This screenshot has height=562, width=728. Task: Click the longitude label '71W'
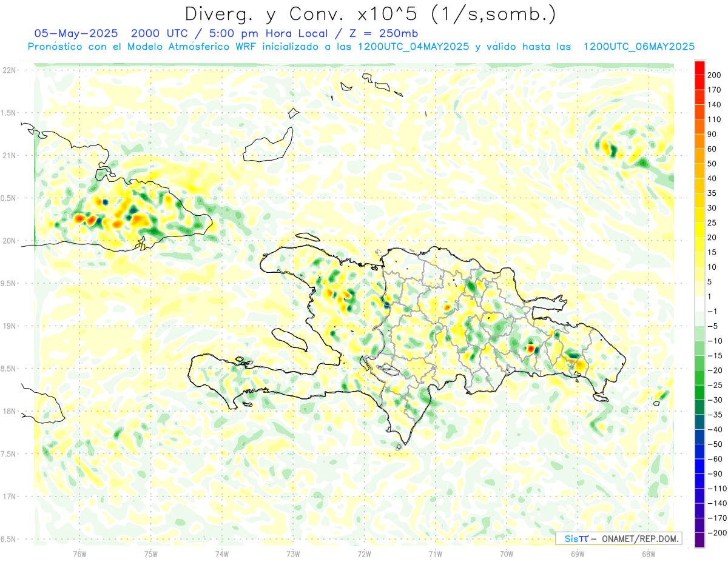pos(435,554)
